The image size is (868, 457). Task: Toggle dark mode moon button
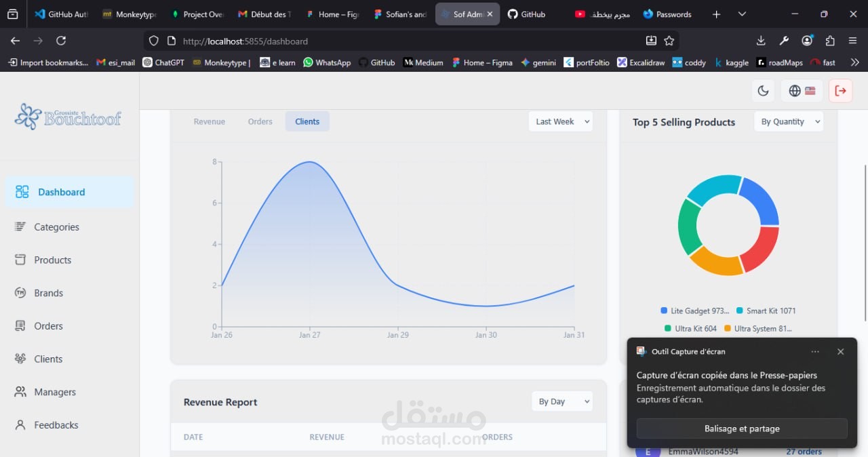pyautogui.click(x=763, y=91)
